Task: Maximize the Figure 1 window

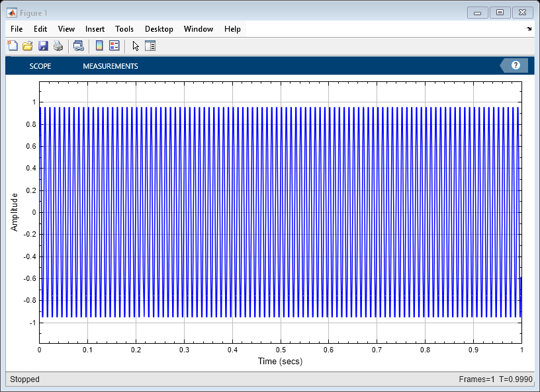Action: point(500,13)
